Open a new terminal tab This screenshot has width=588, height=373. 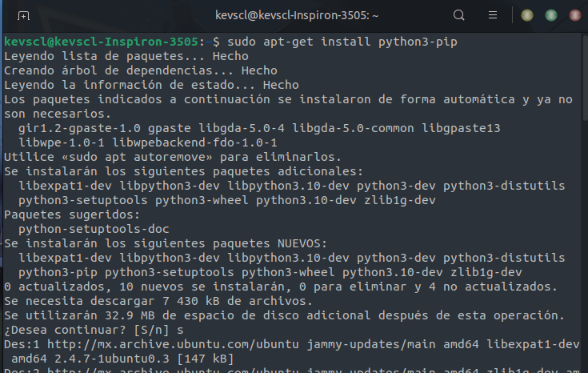[x=23, y=16]
